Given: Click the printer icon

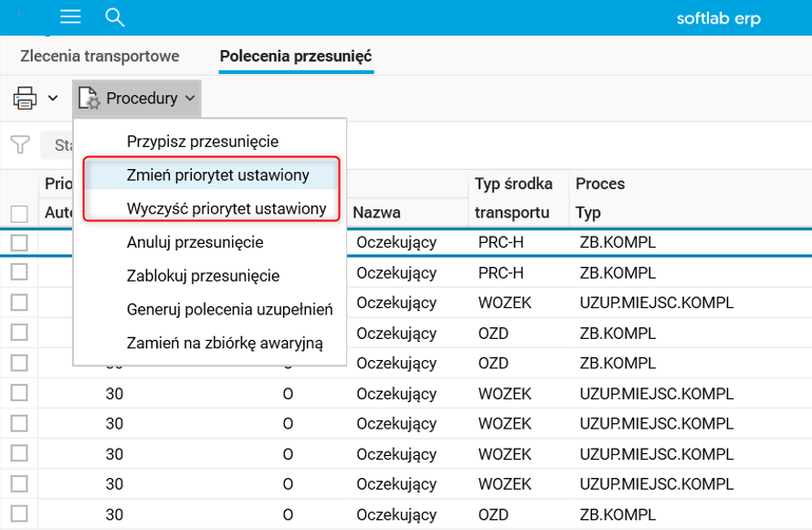Looking at the screenshot, I should pos(25,98).
